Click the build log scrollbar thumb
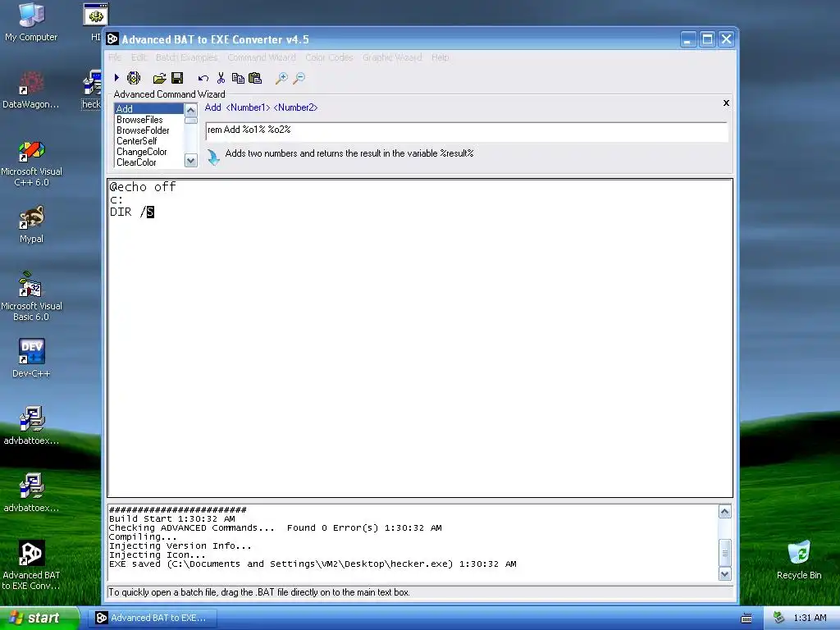 click(725, 553)
